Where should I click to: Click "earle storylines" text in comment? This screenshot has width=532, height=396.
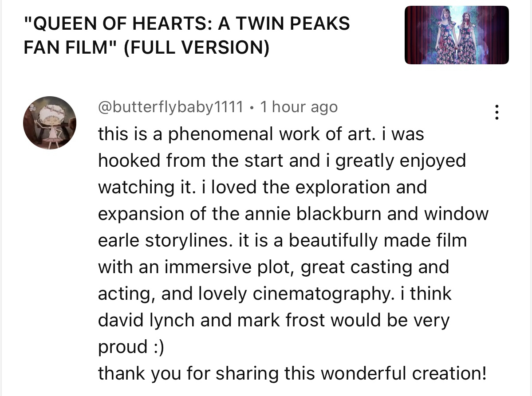[x=163, y=240]
